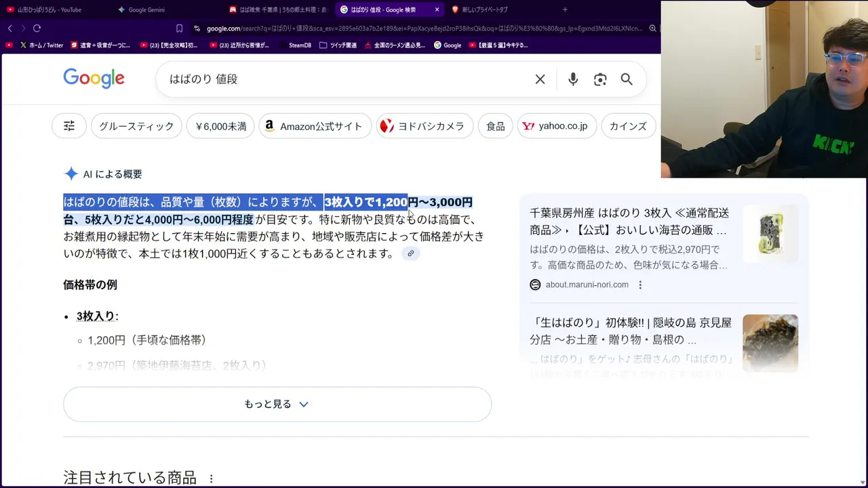Open the 遠音+吸音が一つに bookmark
The image size is (868, 488).
[x=100, y=45]
